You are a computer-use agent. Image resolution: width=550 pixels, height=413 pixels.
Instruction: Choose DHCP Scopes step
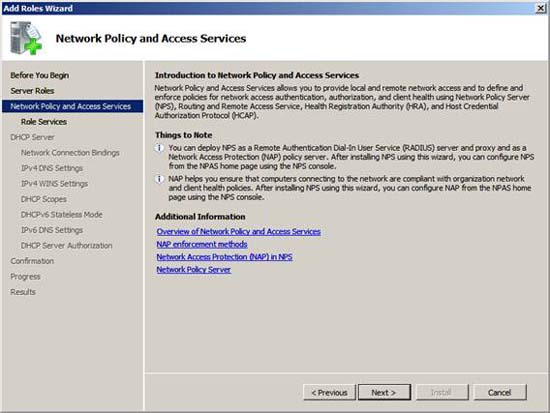click(44, 199)
